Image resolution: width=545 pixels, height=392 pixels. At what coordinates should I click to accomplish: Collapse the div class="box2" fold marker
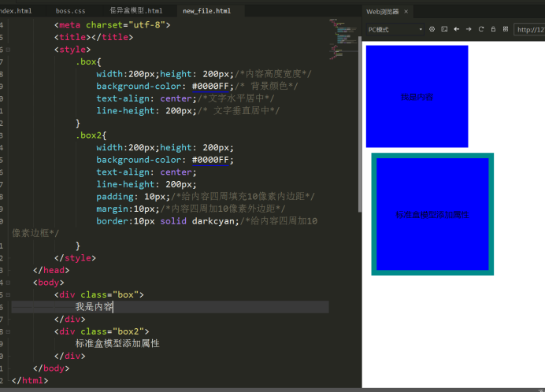[x=8, y=331]
